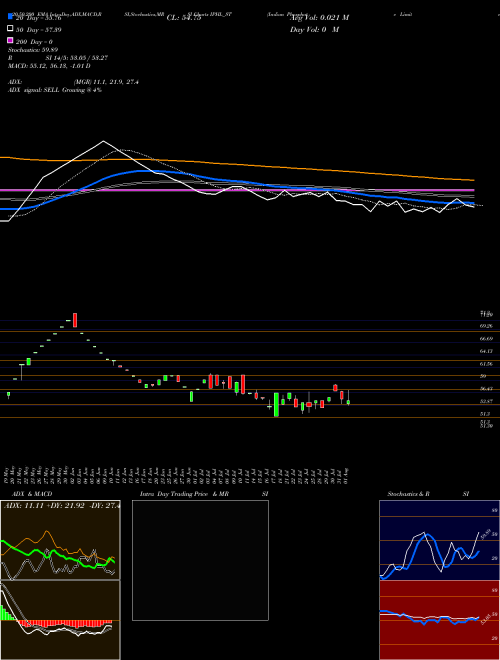The height and width of the screenshot is (660, 500).
Task: Click the white 50 Day EMA legend swatch
Action: click(x=10, y=29)
